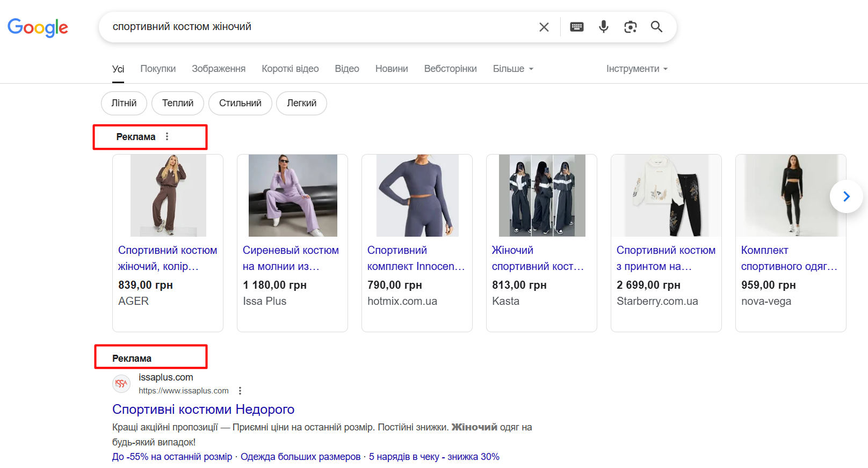Clear the search query with X

[544, 27]
